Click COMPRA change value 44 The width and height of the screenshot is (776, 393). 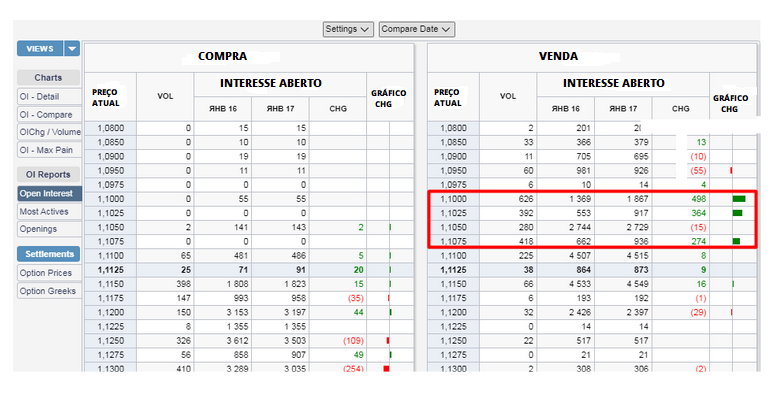[359, 313]
